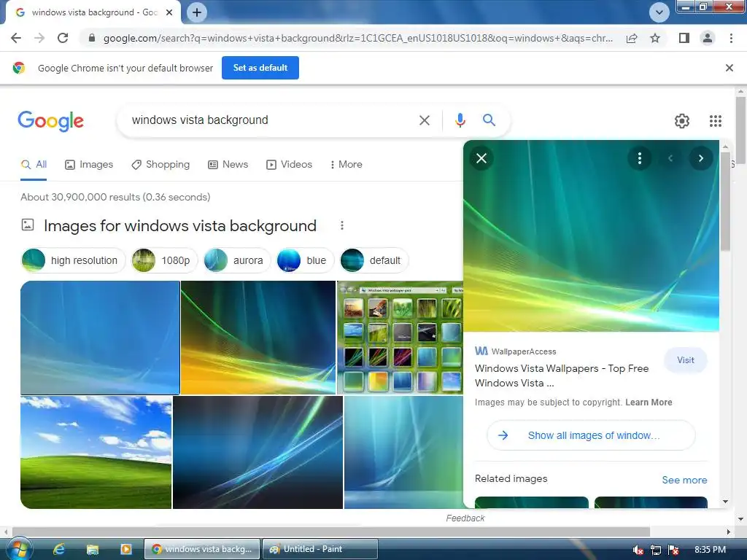Open the wallpaper pack grid thumbnail
The height and width of the screenshot is (560, 747).
coord(400,338)
